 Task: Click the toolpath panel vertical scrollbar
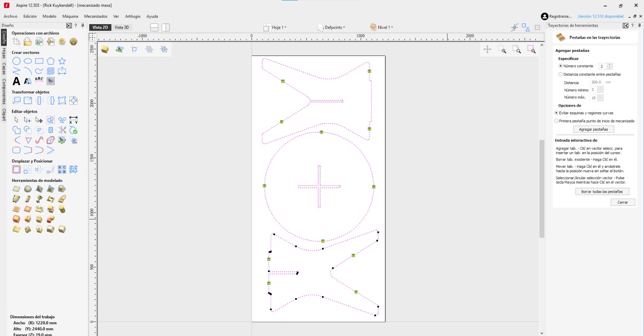(x=542, y=188)
